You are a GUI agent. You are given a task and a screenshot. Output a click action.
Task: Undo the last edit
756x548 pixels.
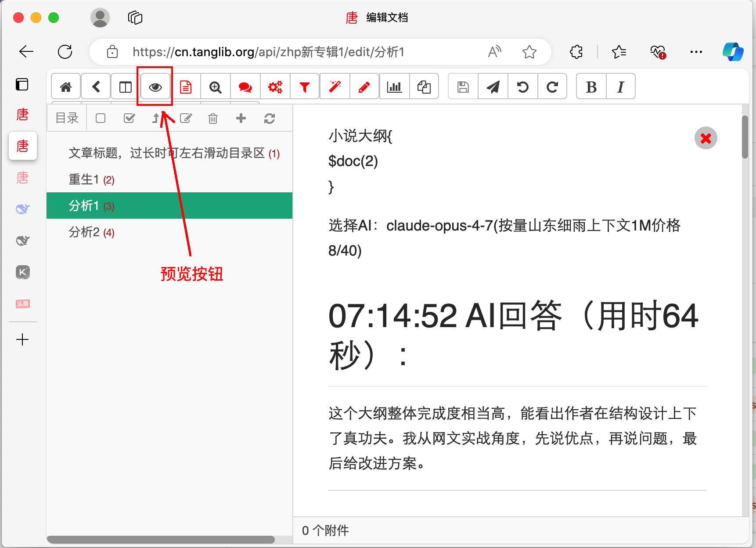523,87
